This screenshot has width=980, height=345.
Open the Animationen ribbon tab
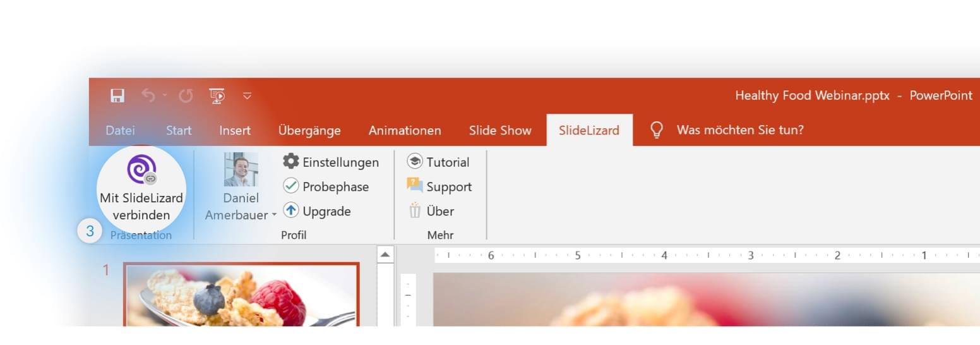pyautogui.click(x=405, y=130)
